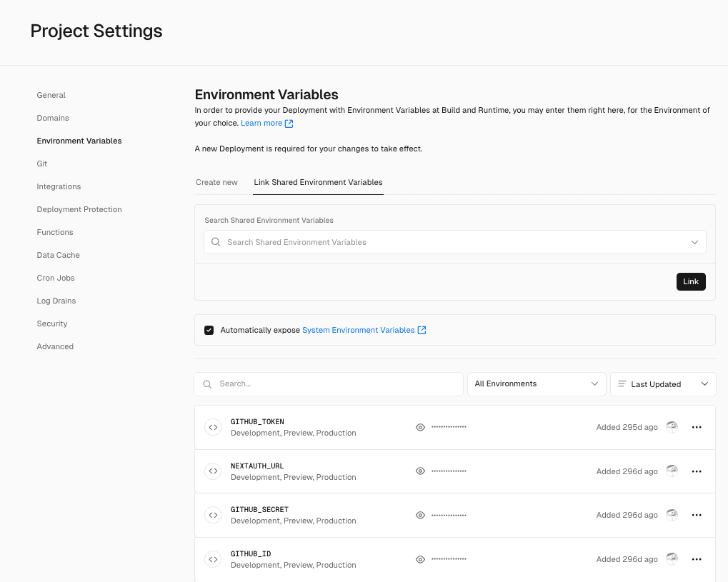Open the three-dot menu for GITHUB_ID
728x582 pixels.
click(x=697, y=559)
